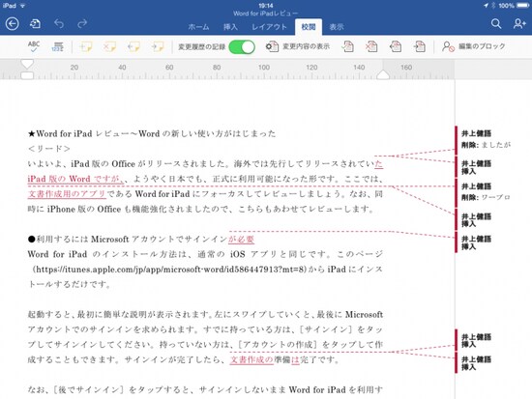Undo the last action

click(x=59, y=24)
